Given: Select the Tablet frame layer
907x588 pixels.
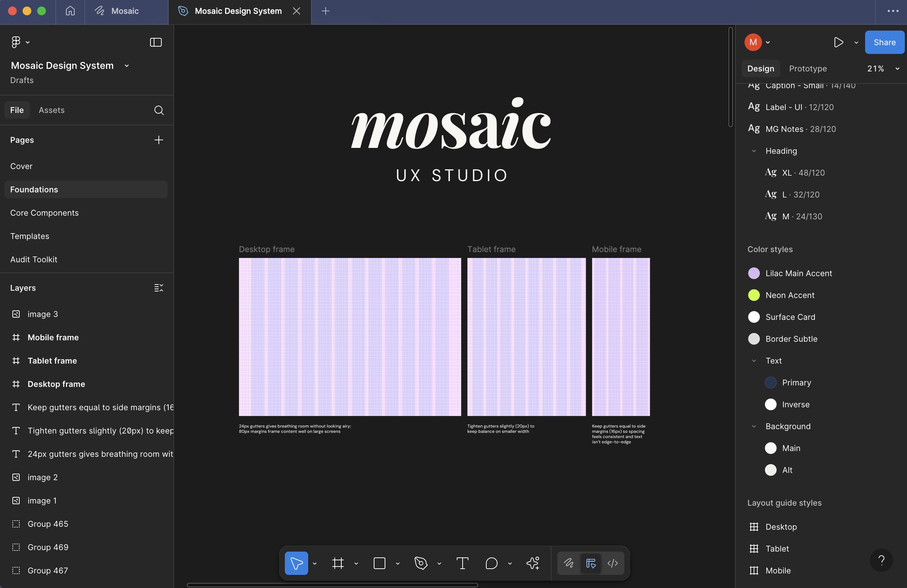Looking at the screenshot, I should point(52,361).
